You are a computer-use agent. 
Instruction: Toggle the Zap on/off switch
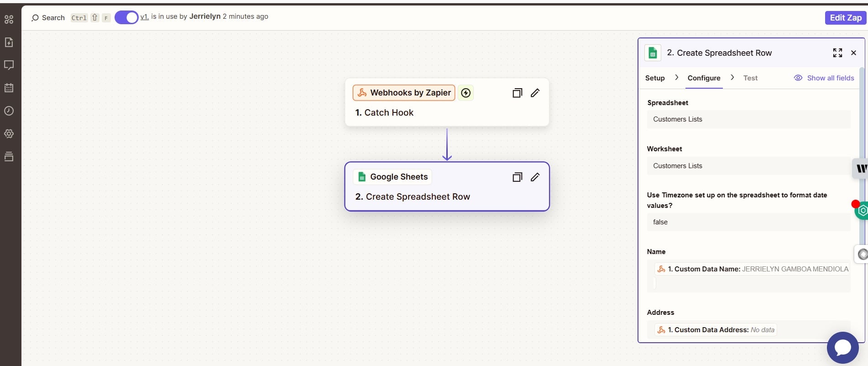point(126,17)
